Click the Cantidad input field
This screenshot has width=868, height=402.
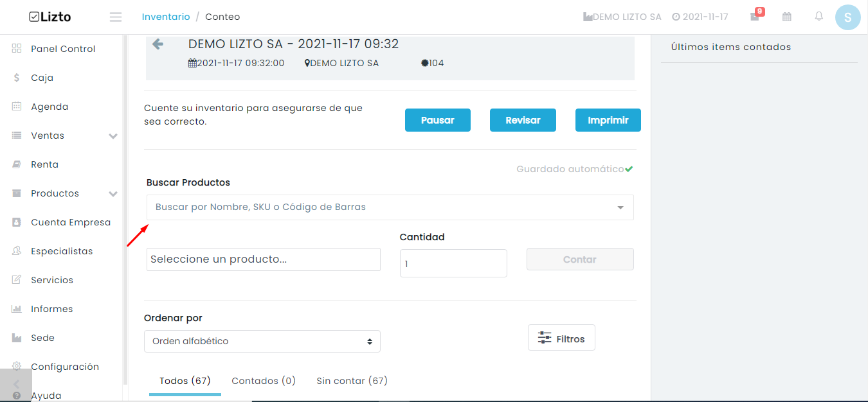[453, 263]
